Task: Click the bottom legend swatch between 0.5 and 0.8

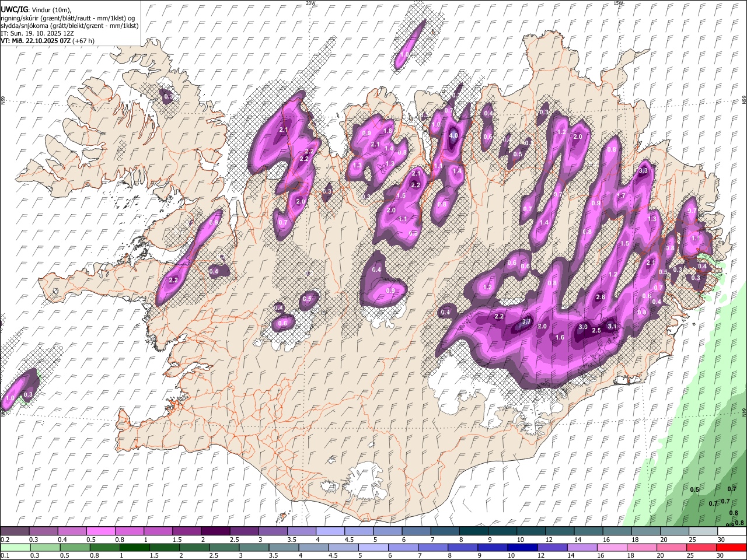Action: [x=75, y=548]
